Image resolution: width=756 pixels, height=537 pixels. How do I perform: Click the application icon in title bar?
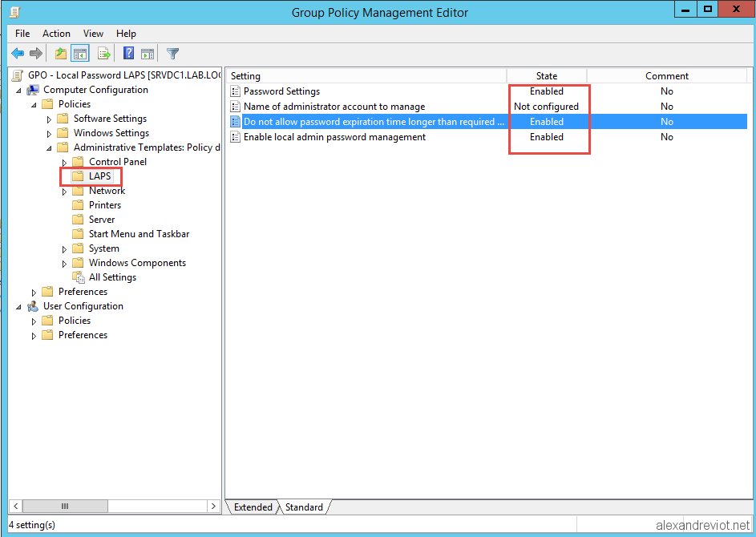tap(15, 12)
